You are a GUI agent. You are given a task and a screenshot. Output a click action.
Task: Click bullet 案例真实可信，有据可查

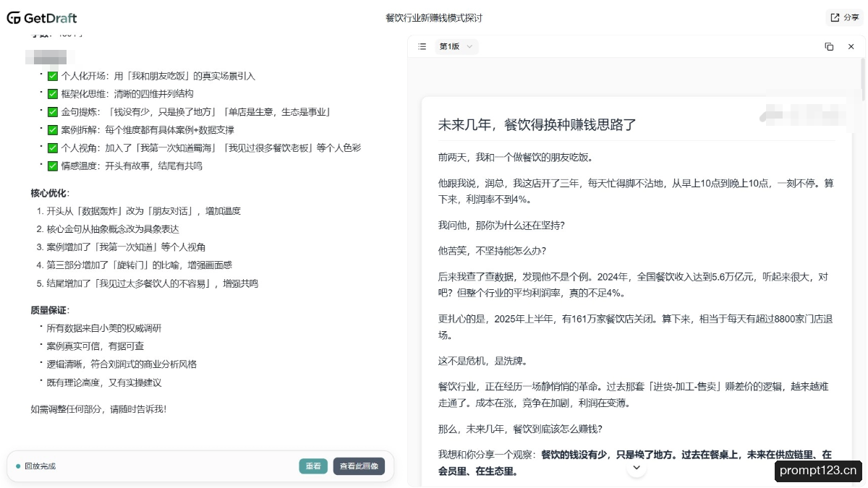95,346
